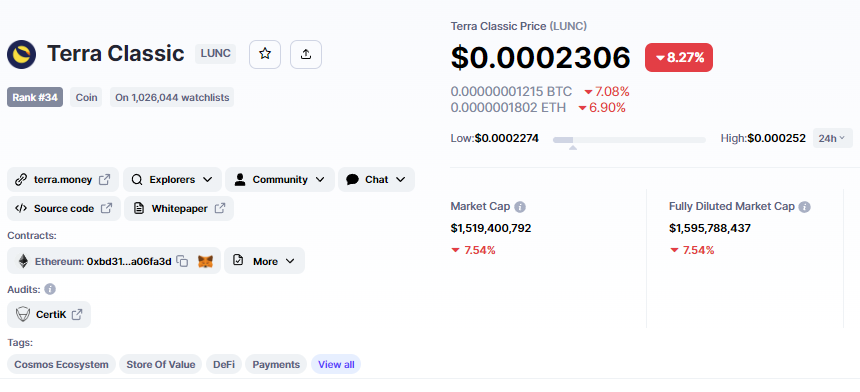Click the $0.0002306 price value
This screenshot has height=392, width=860.
click(x=540, y=58)
